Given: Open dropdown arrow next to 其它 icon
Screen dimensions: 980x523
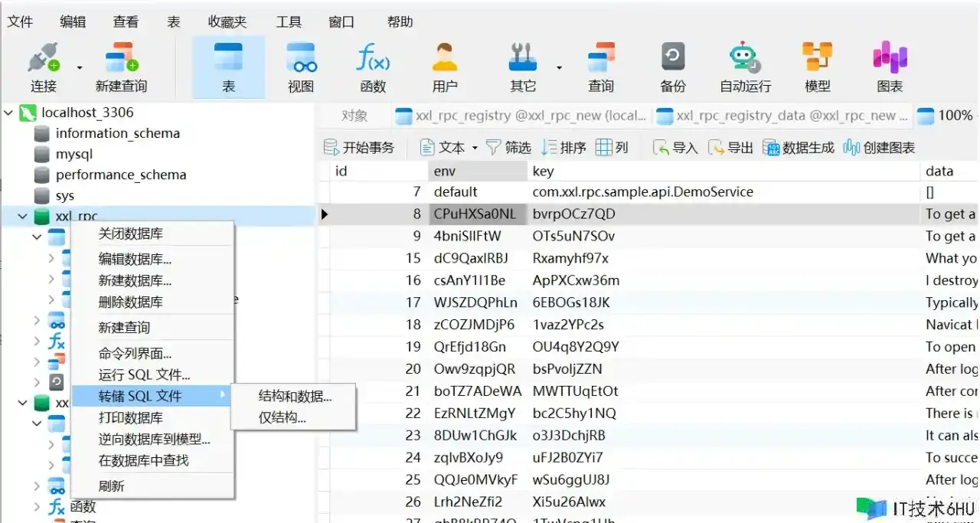Looking at the screenshot, I should tap(559, 67).
